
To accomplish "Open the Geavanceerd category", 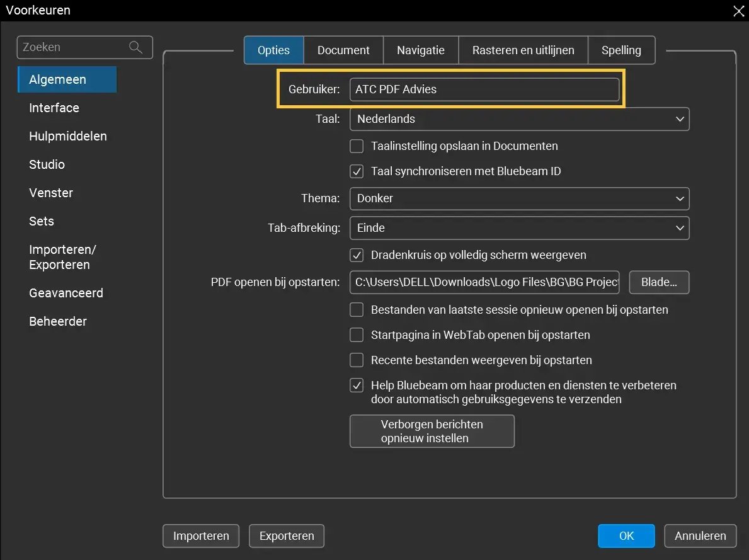I will (66, 293).
